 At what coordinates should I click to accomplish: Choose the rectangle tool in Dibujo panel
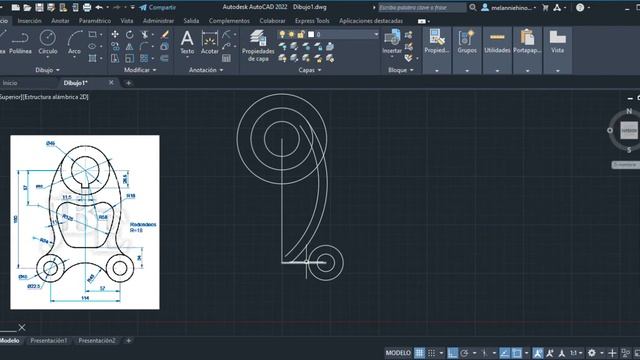pos(93,34)
